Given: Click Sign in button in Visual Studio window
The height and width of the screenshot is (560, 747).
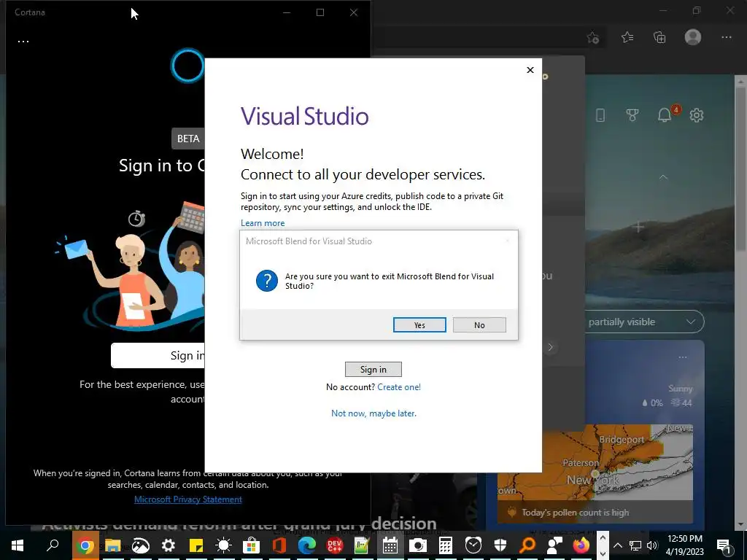Looking at the screenshot, I should click(x=373, y=369).
